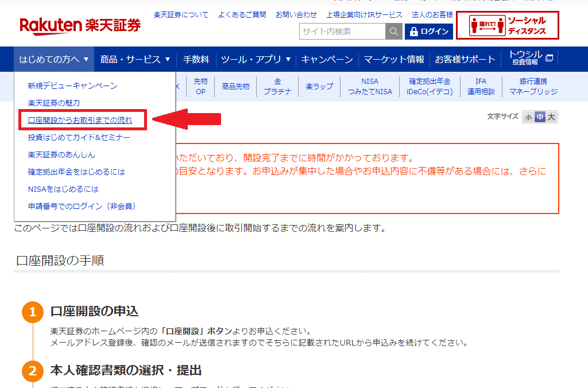Viewport: 588px width, 388px height.
Task: Open the 法人のお客様 link
Action: click(x=432, y=14)
